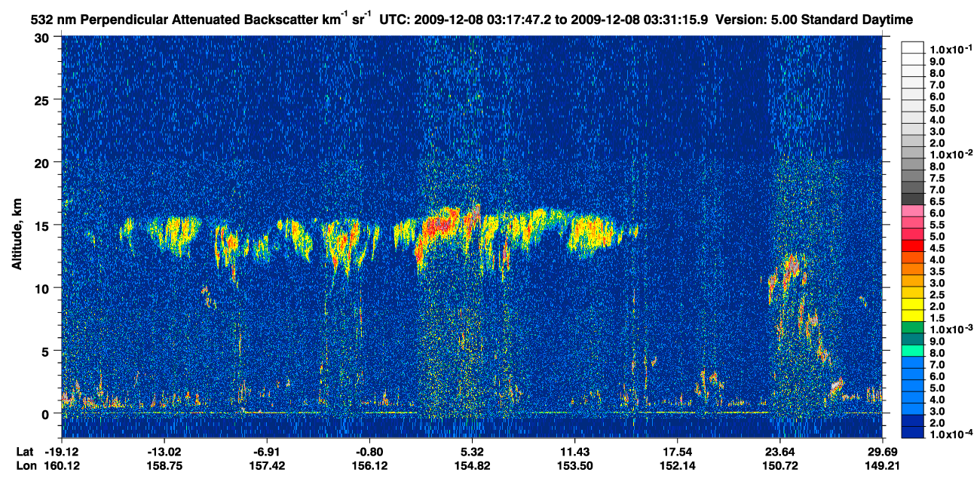
Task: Click latitude value '11.43'
Action: coord(574,452)
